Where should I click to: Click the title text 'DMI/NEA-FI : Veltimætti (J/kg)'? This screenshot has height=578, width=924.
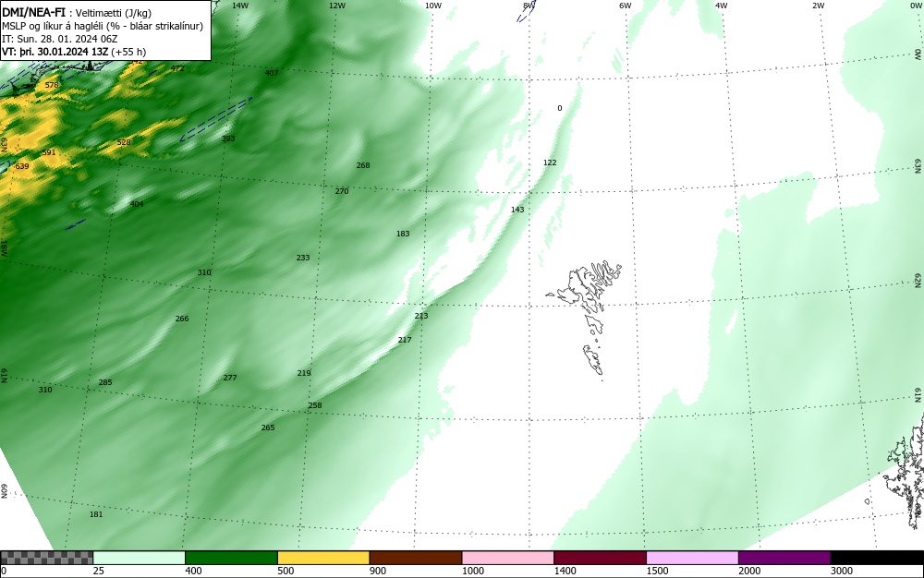point(77,13)
